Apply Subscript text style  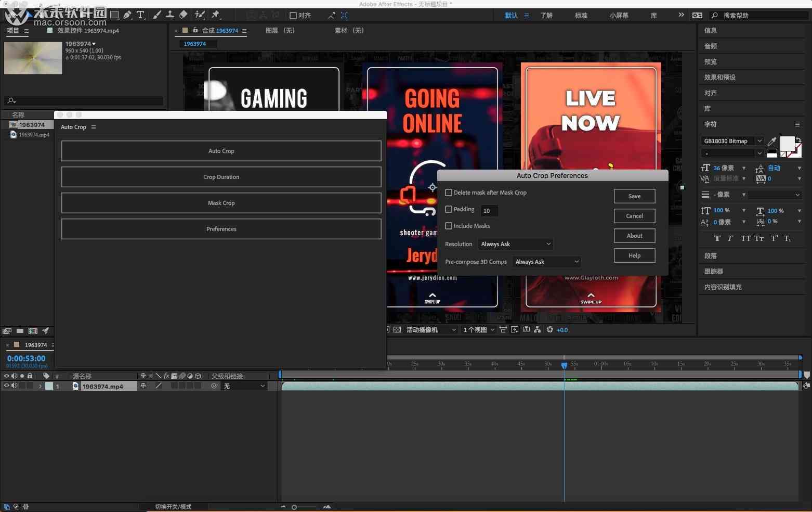(788, 238)
